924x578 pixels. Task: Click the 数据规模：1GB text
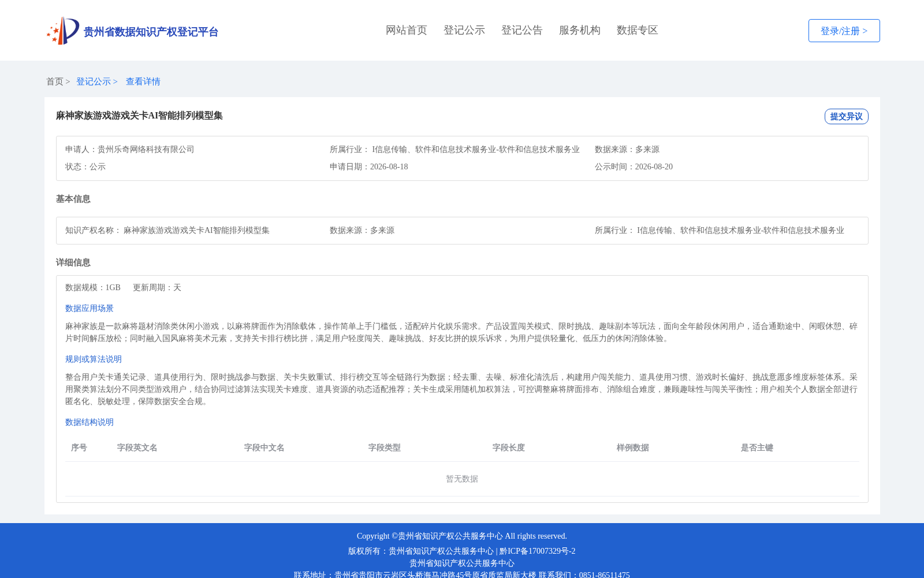click(x=93, y=287)
